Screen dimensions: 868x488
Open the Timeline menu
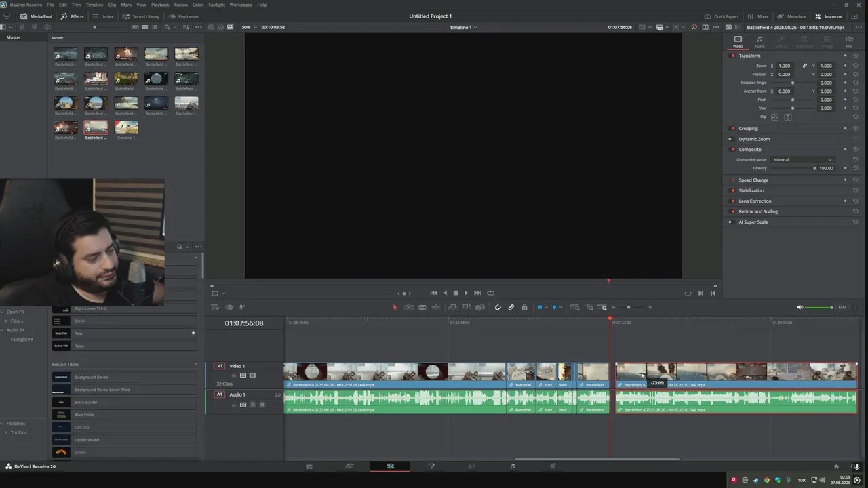point(94,5)
